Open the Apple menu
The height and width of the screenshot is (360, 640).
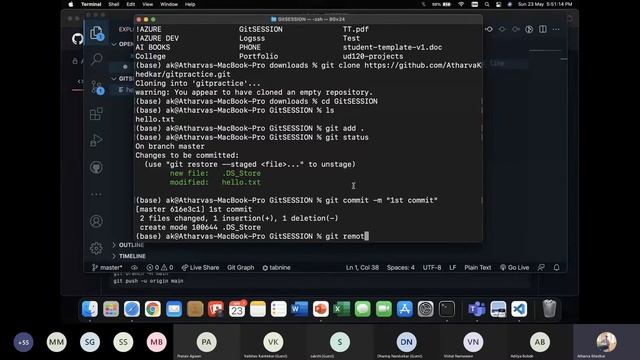pyautogui.click(x=71, y=4)
